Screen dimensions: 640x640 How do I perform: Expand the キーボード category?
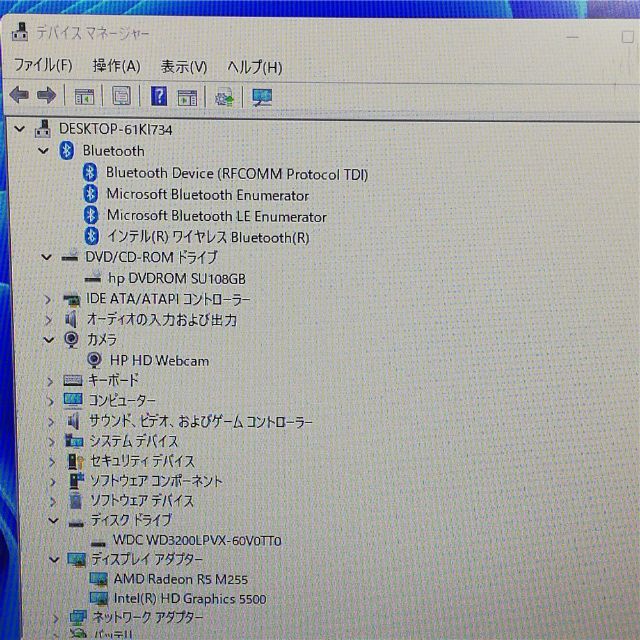(x=50, y=381)
